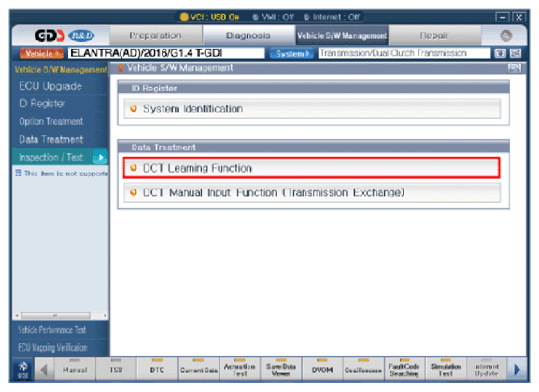Switch to the Preparation tab
Viewport: 539px width, 392px height.
tap(155, 35)
